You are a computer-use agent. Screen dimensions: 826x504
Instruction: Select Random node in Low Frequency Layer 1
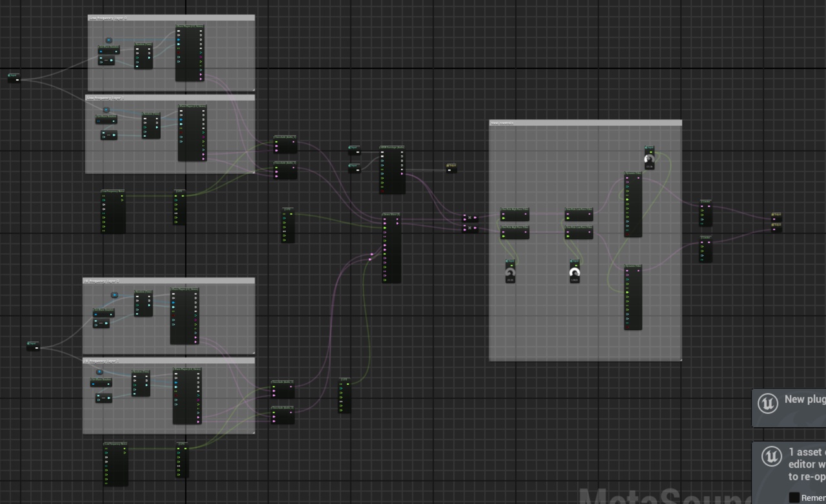click(151, 126)
